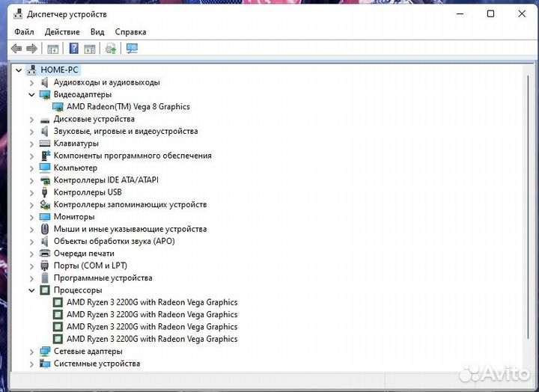Open the Действие menu
539x392 pixels.
(62, 32)
